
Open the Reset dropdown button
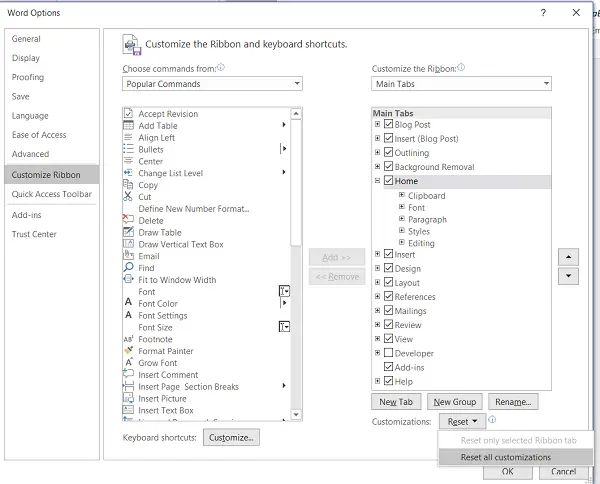pyautogui.click(x=463, y=421)
